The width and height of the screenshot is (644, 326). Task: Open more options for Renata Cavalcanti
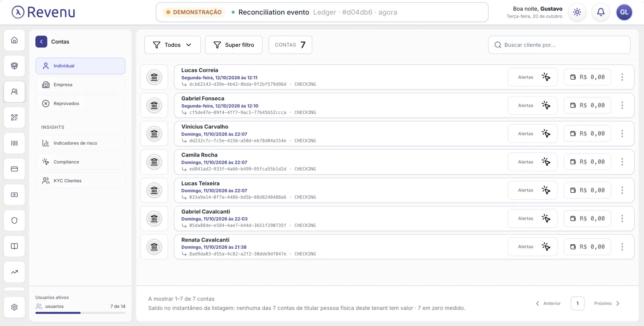(x=622, y=247)
